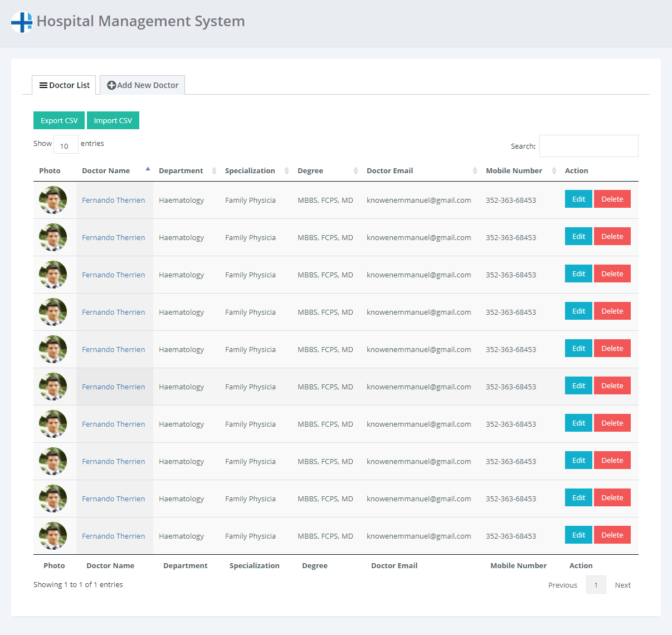Click the Import CSV button

pyautogui.click(x=113, y=120)
